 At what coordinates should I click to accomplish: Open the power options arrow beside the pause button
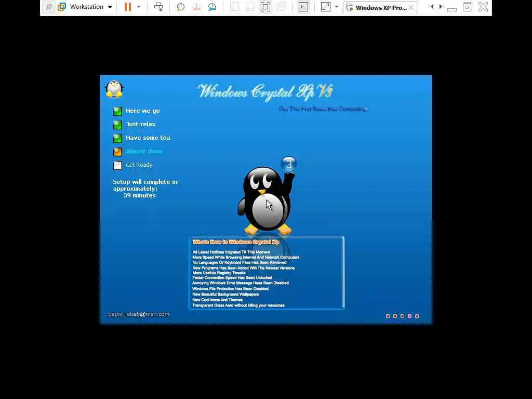[138, 7]
